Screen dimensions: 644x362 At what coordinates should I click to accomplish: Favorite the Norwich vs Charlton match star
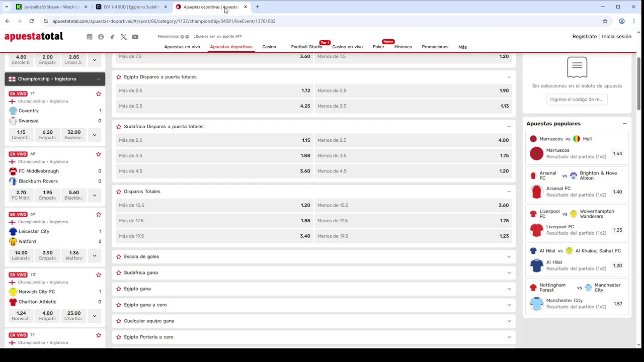click(99, 275)
